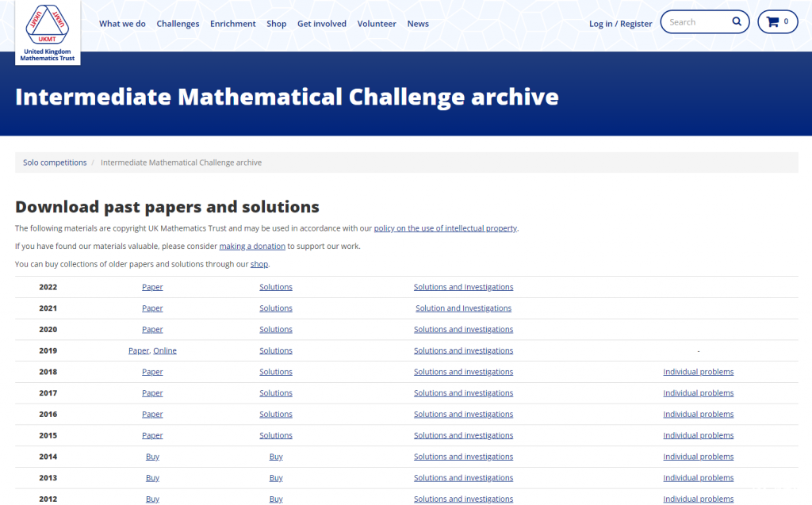Viewport: 812px width, 505px height.
Task: Open 2017 Individual problems
Action: click(698, 393)
